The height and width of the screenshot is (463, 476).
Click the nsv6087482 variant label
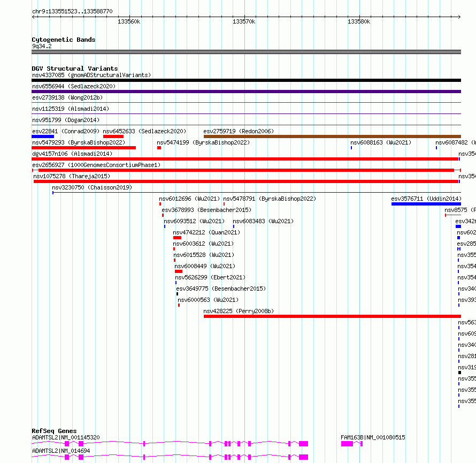[x=455, y=142]
